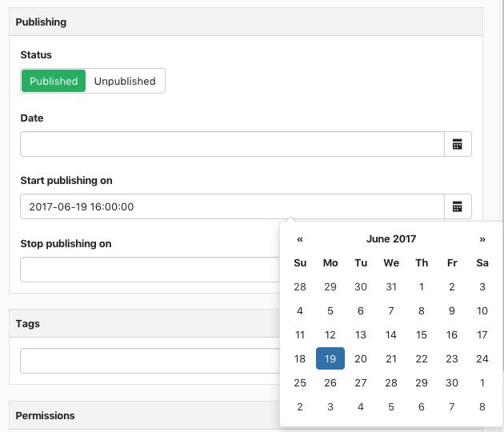Choose June 30 in the date picker
The height and width of the screenshot is (432, 504).
tap(452, 382)
